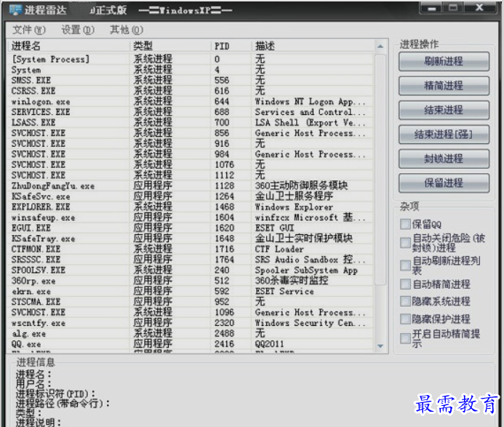Select the KSafeSvc.exe row
Image resolution: width=504 pixels, height=427 pixels.
pyautogui.click(x=191, y=196)
